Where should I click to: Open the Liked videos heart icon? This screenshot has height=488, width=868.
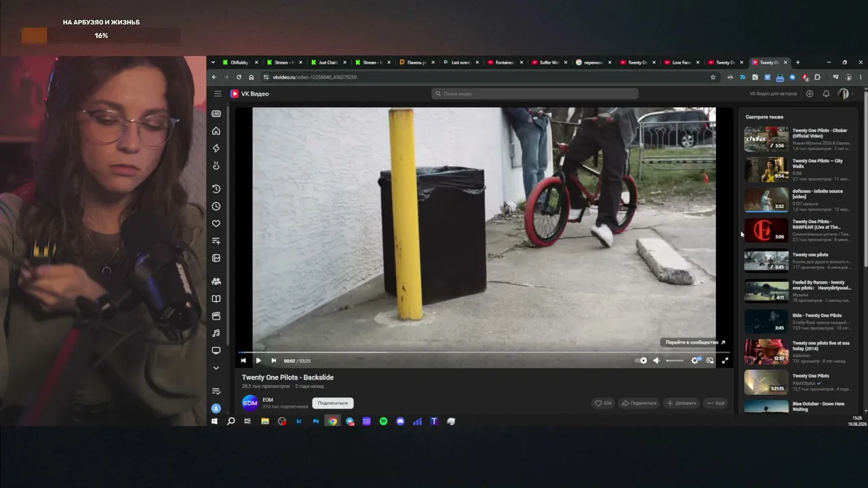tap(216, 223)
